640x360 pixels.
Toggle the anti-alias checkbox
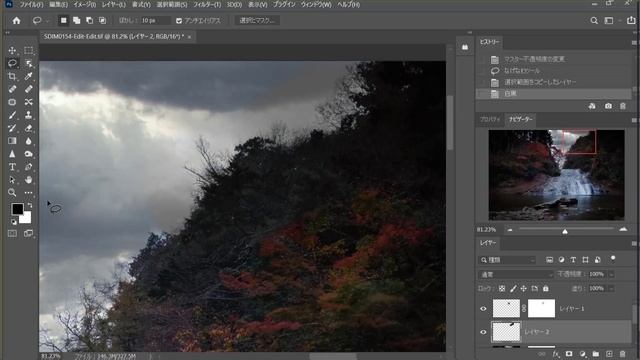click(179, 20)
